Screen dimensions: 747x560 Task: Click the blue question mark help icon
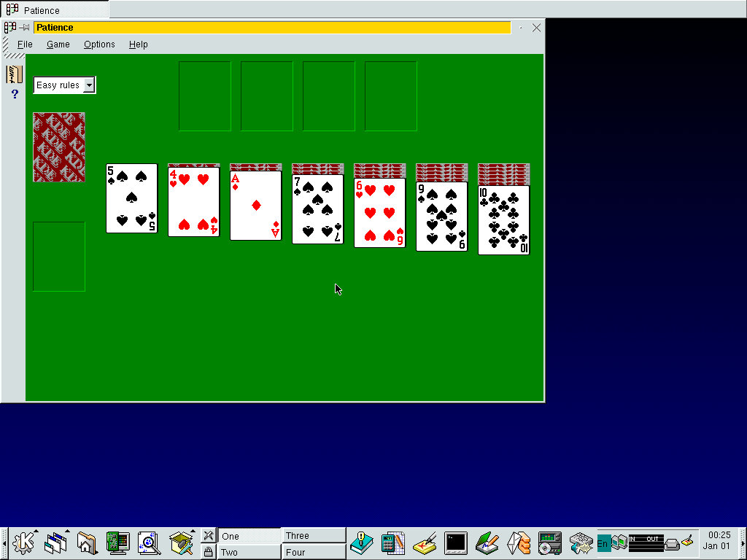click(x=14, y=94)
